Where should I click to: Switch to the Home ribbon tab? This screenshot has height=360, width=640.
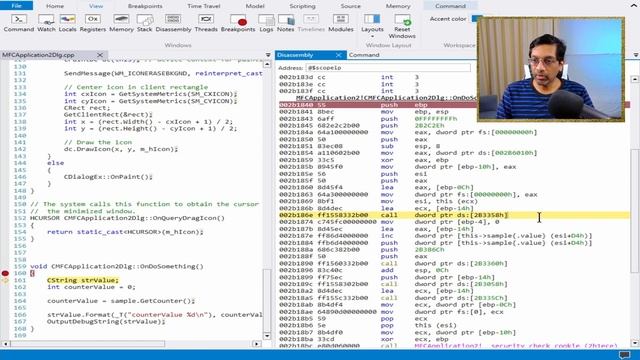click(x=55, y=6)
